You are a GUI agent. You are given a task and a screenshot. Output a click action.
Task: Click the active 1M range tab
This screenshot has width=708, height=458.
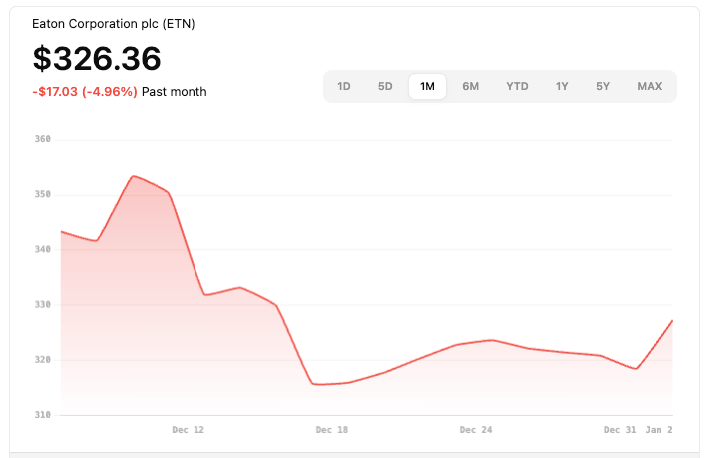click(427, 86)
